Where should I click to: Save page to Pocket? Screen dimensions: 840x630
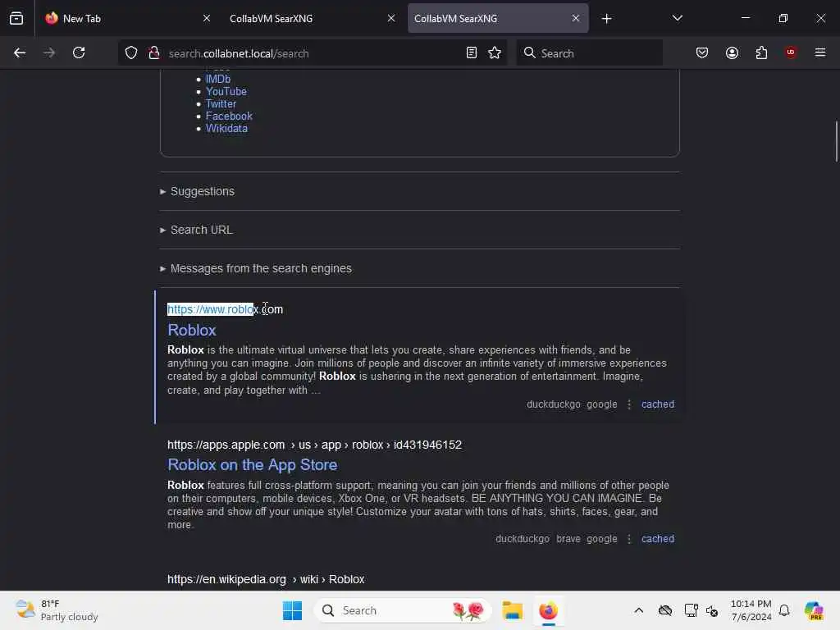(x=702, y=53)
